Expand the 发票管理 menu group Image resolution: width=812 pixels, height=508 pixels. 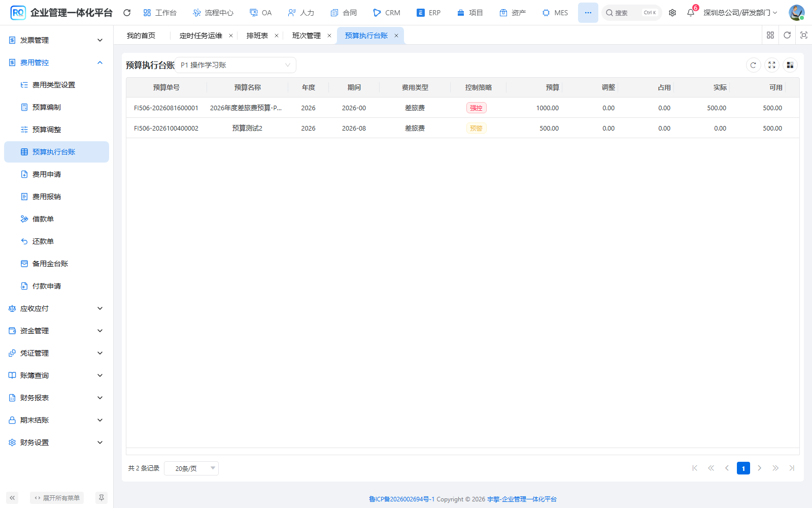point(56,40)
